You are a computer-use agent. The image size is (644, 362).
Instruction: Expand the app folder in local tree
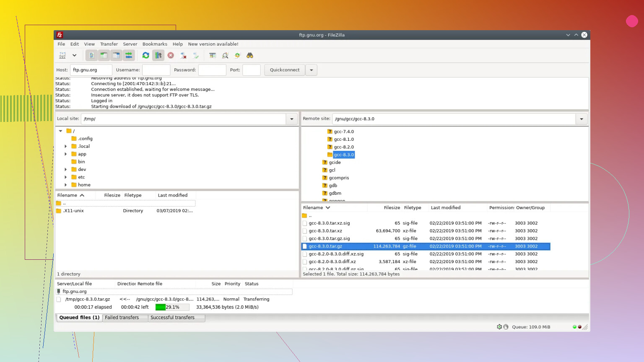(66, 154)
